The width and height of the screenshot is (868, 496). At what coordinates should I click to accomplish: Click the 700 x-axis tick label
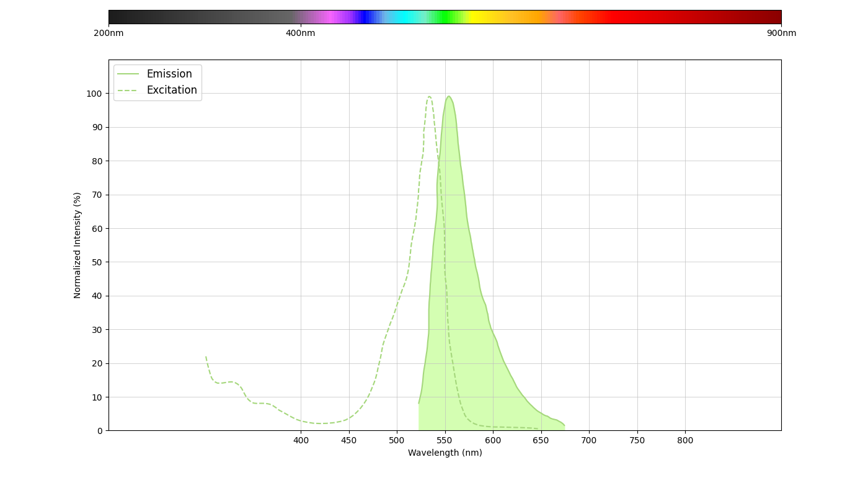click(x=589, y=440)
